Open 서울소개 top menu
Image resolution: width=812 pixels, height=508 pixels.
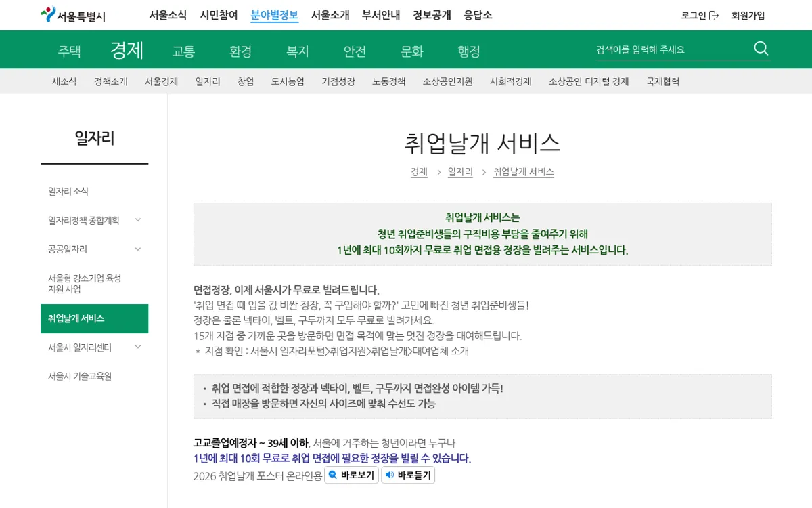click(x=330, y=15)
